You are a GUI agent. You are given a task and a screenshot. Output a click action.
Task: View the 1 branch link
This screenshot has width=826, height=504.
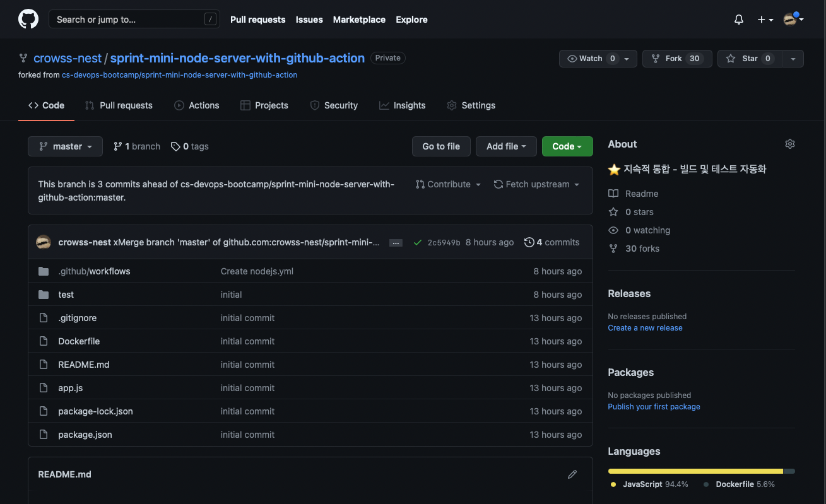point(137,146)
